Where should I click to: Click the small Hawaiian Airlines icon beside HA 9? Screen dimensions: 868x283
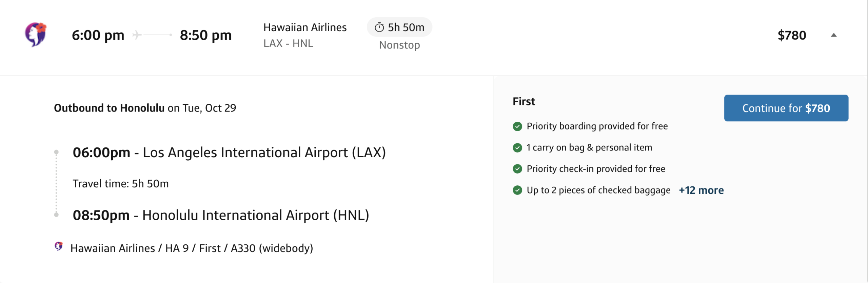(59, 248)
